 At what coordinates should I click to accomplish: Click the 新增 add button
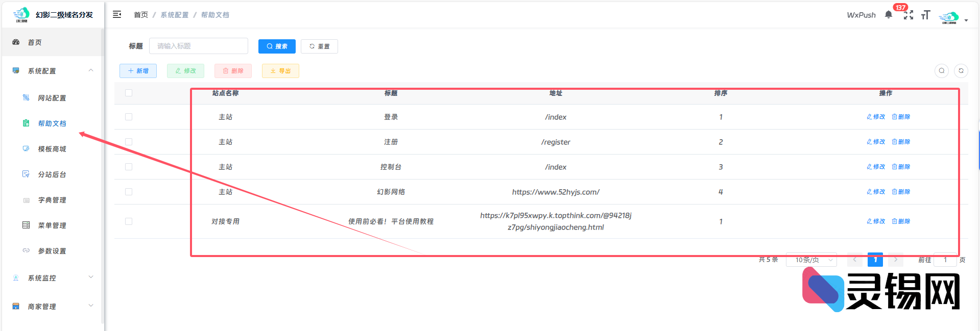pos(138,71)
